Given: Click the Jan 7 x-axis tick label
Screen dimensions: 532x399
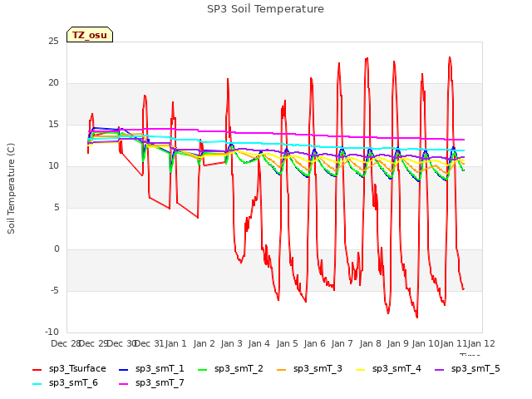Looking at the screenshot, I should (342, 343).
